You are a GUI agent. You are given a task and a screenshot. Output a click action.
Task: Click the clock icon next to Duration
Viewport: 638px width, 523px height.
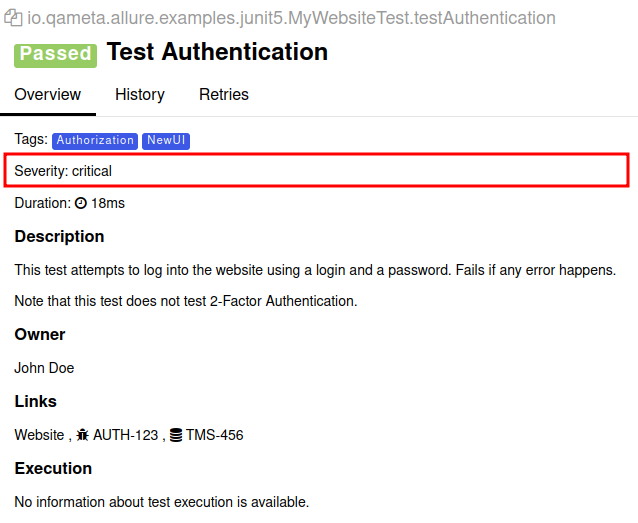81,203
